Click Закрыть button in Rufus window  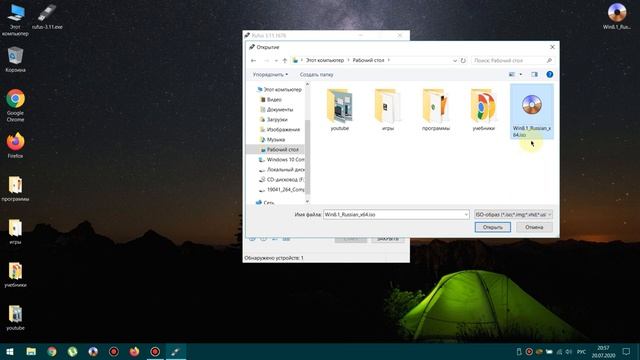coord(387,239)
